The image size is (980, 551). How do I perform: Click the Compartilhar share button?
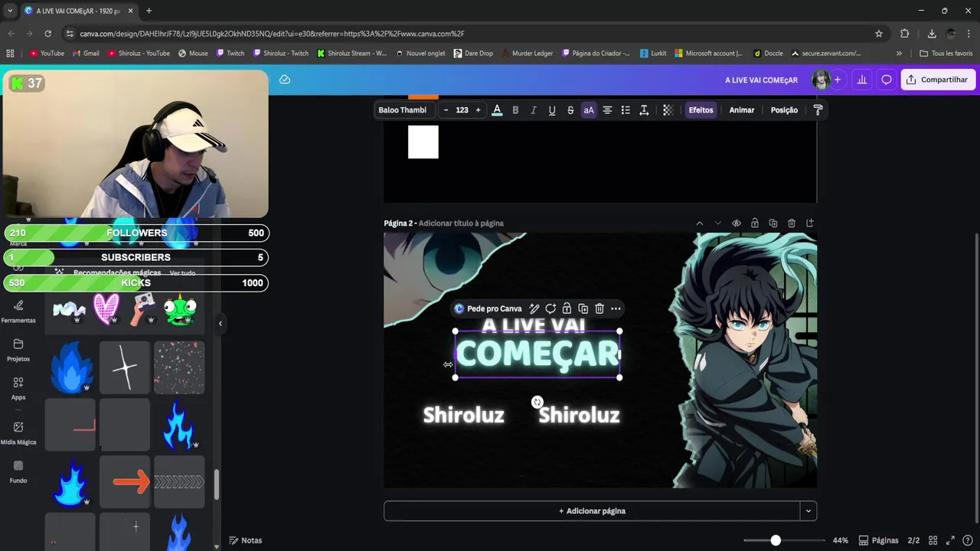tap(938, 80)
